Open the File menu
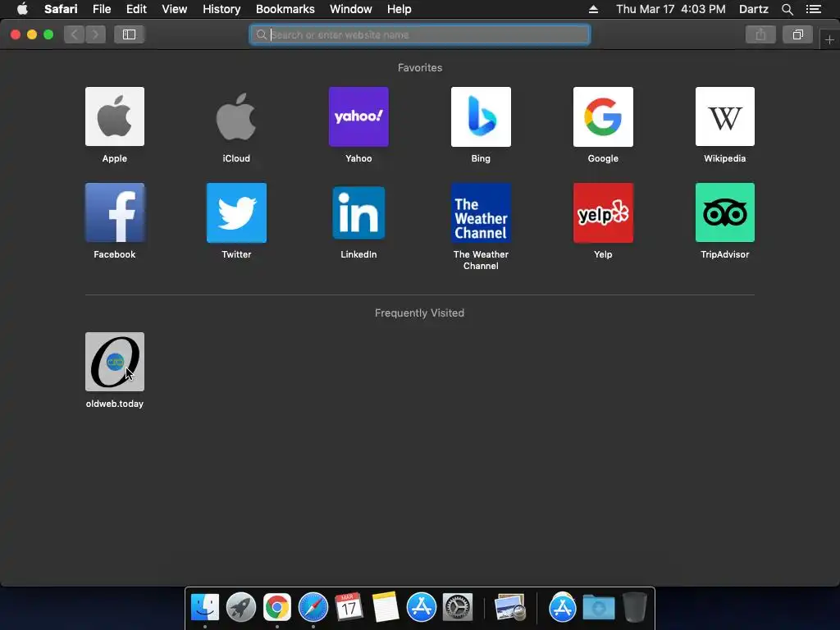 101,9
